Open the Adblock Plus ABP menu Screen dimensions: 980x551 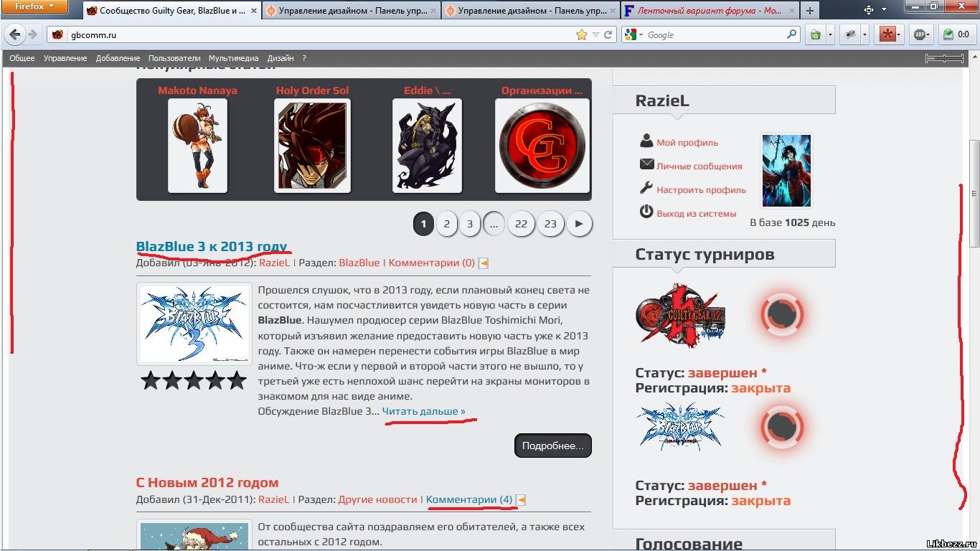pos(922,34)
